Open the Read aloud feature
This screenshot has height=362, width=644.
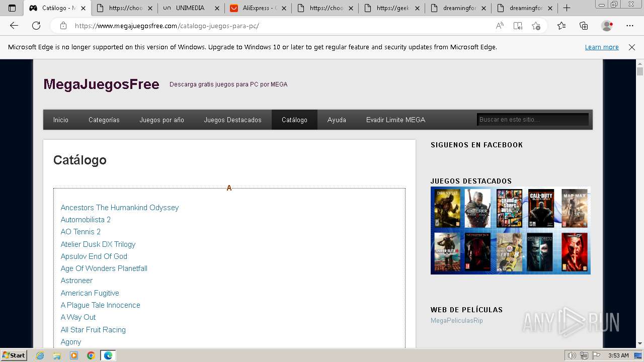coord(500,26)
